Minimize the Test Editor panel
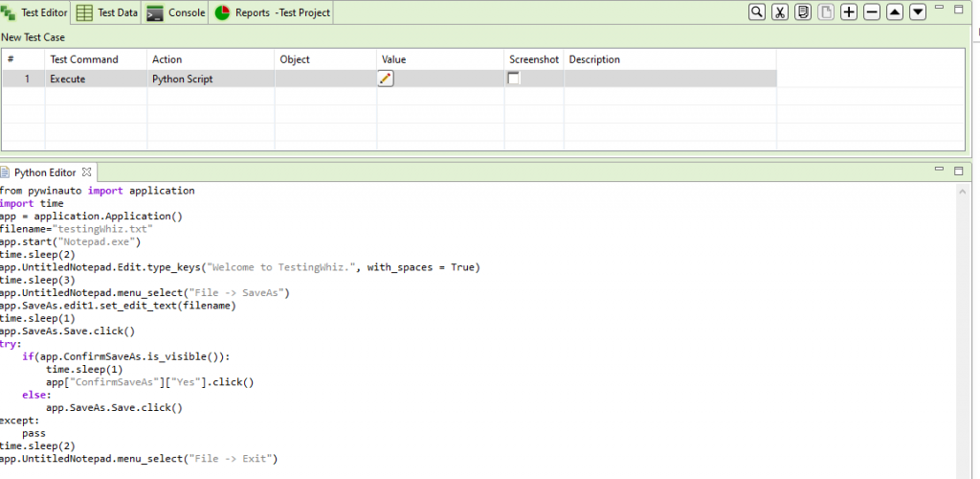The image size is (980, 479). [939, 8]
